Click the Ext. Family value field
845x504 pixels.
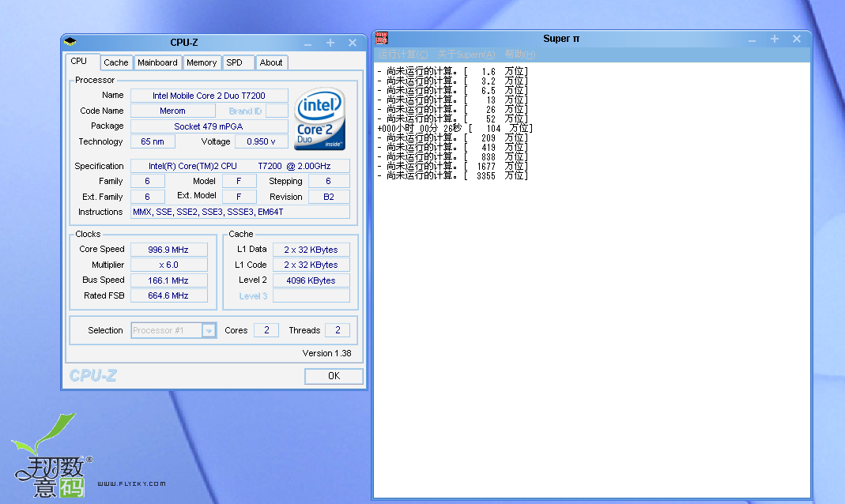tap(148, 197)
